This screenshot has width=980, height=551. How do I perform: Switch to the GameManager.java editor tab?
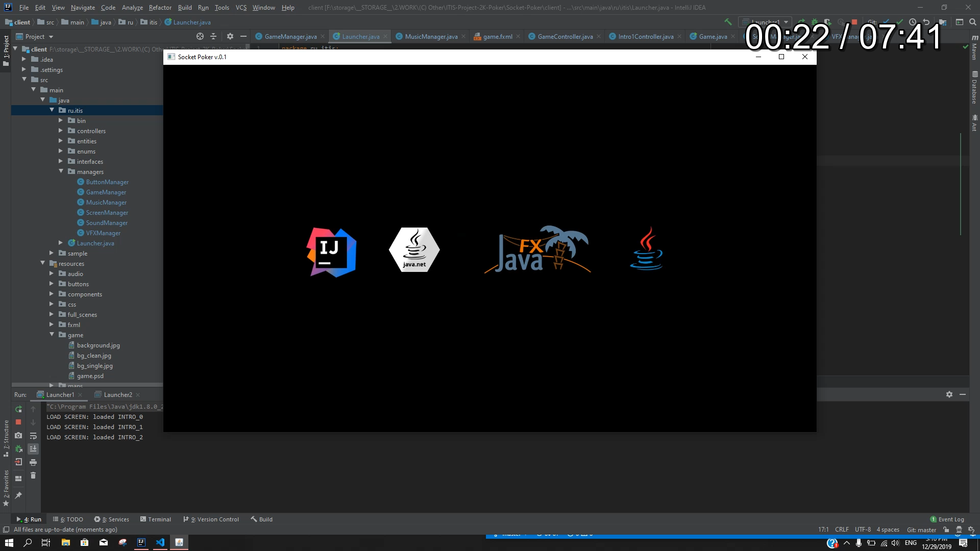pos(290,36)
